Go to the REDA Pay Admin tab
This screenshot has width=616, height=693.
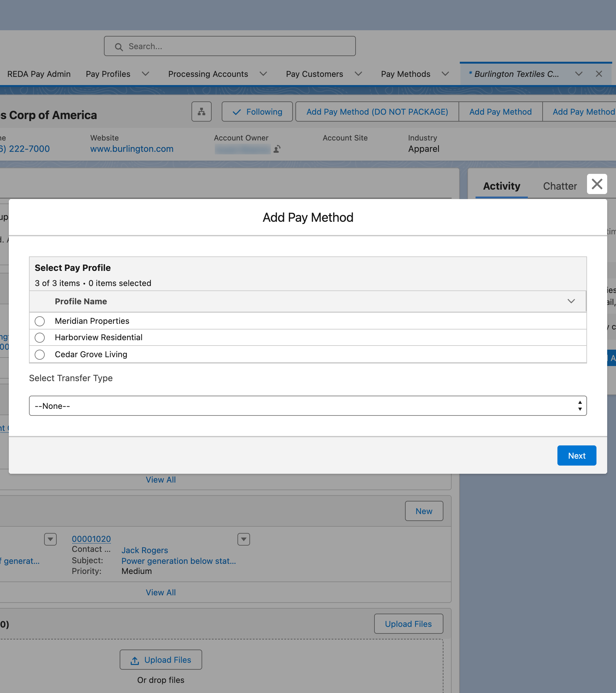pos(39,74)
